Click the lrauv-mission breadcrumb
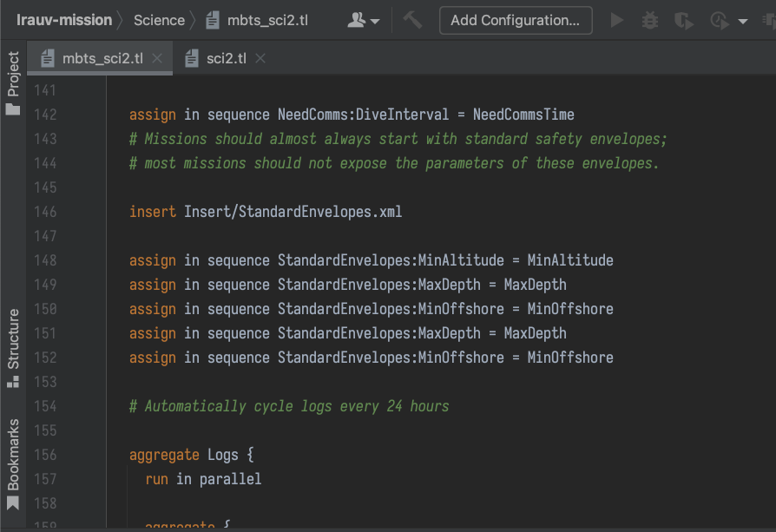This screenshot has height=532, width=776. tap(64, 20)
